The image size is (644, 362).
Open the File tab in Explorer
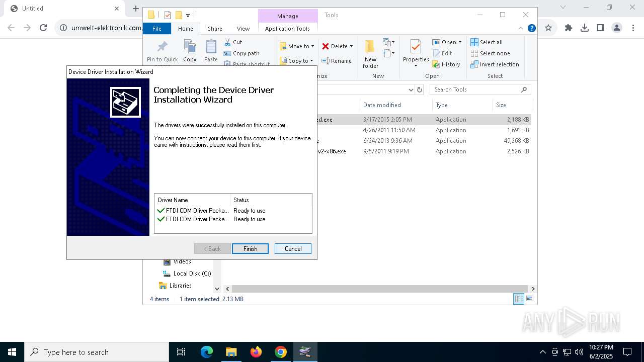click(157, 29)
